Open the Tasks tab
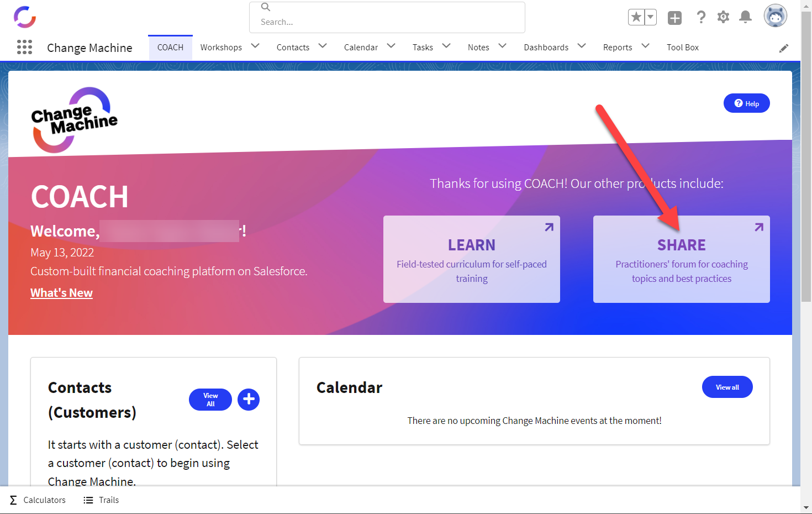The height and width of the screenshot is (514, 812). click(x=423, y=48)
